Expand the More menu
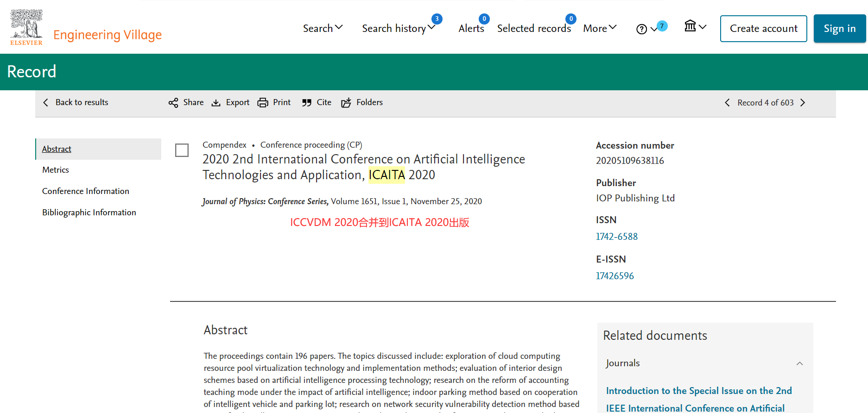This screenshot has width=868, height=413. point(600,28)
